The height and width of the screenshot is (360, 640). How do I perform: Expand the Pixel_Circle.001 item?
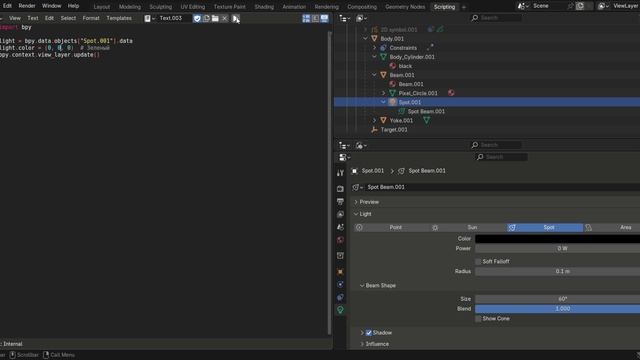tap(383, 93)
